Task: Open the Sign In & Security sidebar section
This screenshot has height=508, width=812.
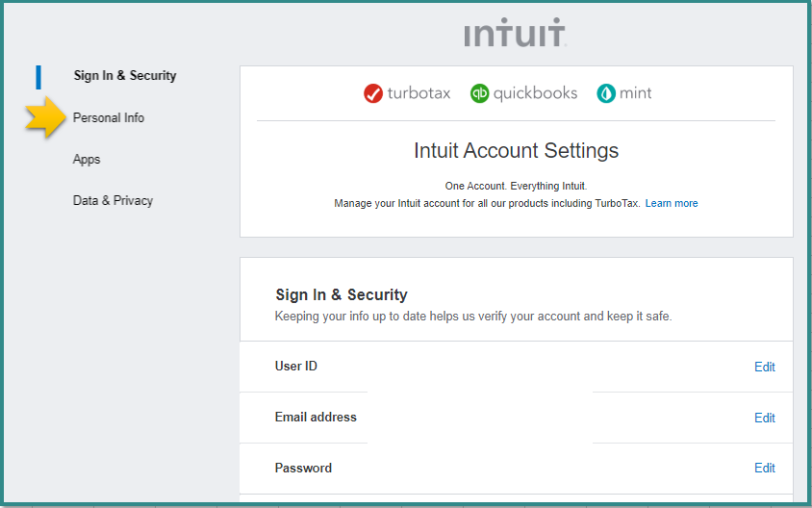Action: [x=125, y=76]
